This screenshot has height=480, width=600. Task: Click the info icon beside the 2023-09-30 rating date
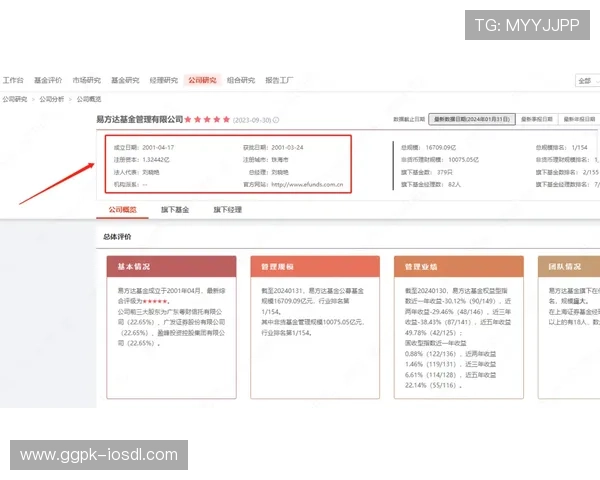coord(276,120)
